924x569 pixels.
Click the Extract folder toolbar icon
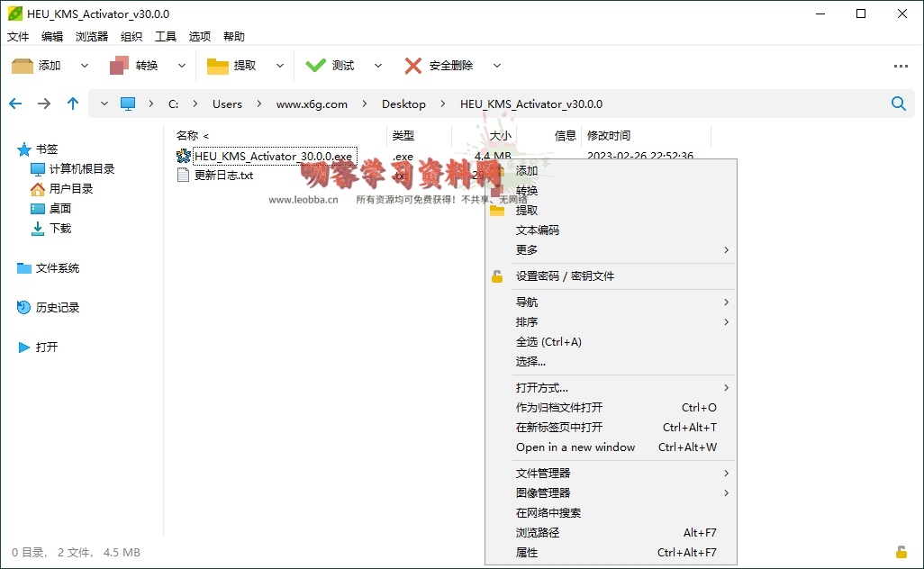pos(218,66)
